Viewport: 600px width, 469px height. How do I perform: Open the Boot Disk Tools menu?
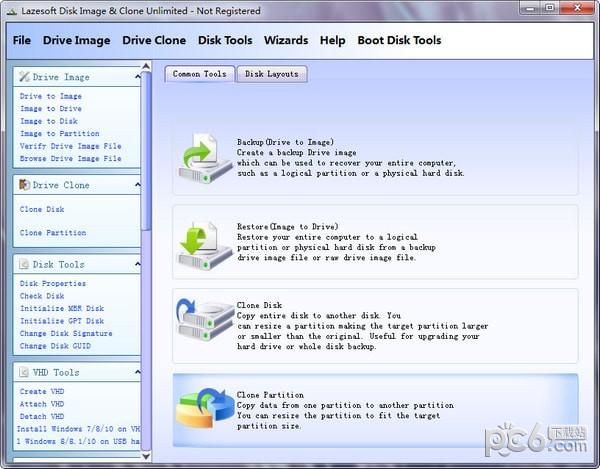coord(399,40)
